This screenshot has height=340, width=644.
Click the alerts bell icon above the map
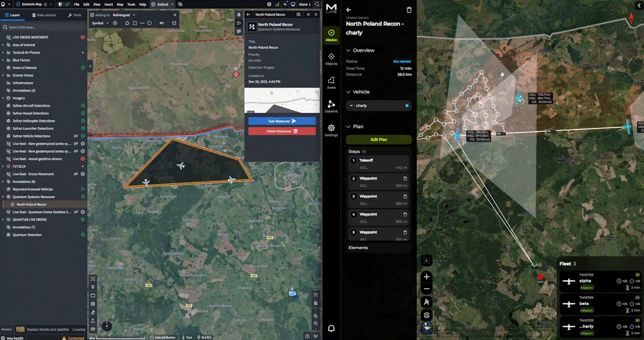click(x=331, y=328)
